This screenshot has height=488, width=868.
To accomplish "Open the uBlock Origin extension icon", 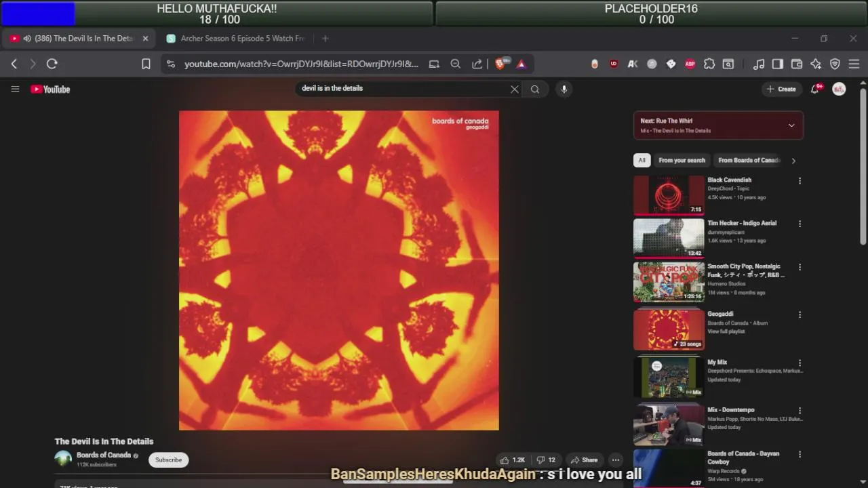I will [614, 64].
